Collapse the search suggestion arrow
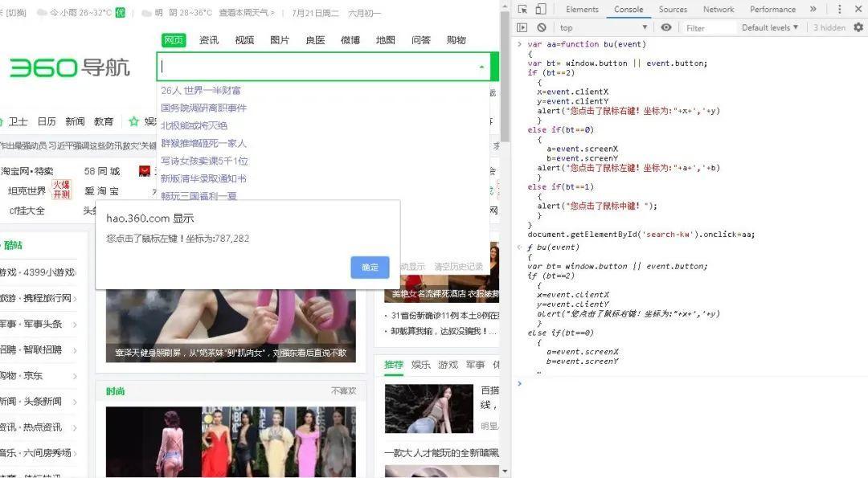Viewport: 868px width, 478px height. pos(481,67)
